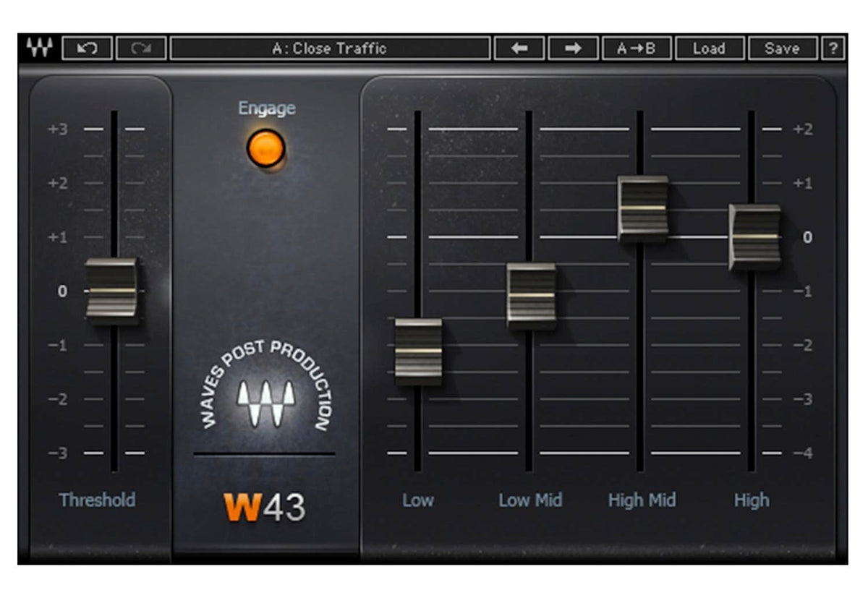Click the '−3' mark on Threshold scale

click(58, 453)
